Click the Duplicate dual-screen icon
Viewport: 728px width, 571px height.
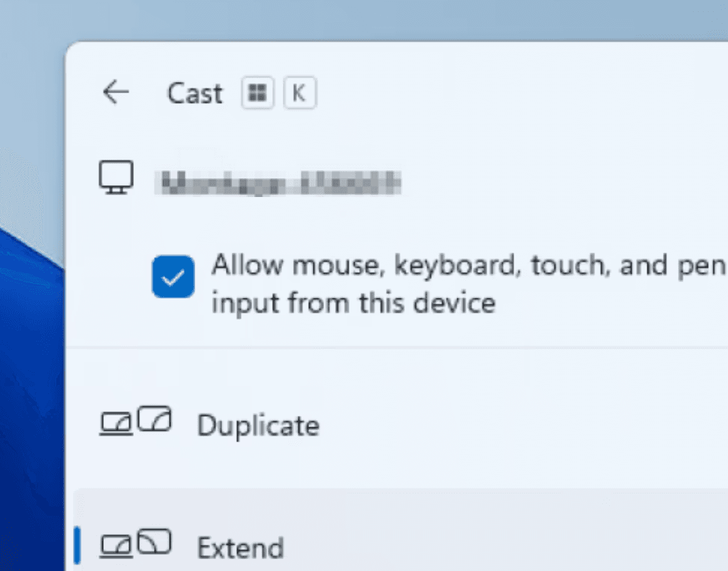point(136,422)
